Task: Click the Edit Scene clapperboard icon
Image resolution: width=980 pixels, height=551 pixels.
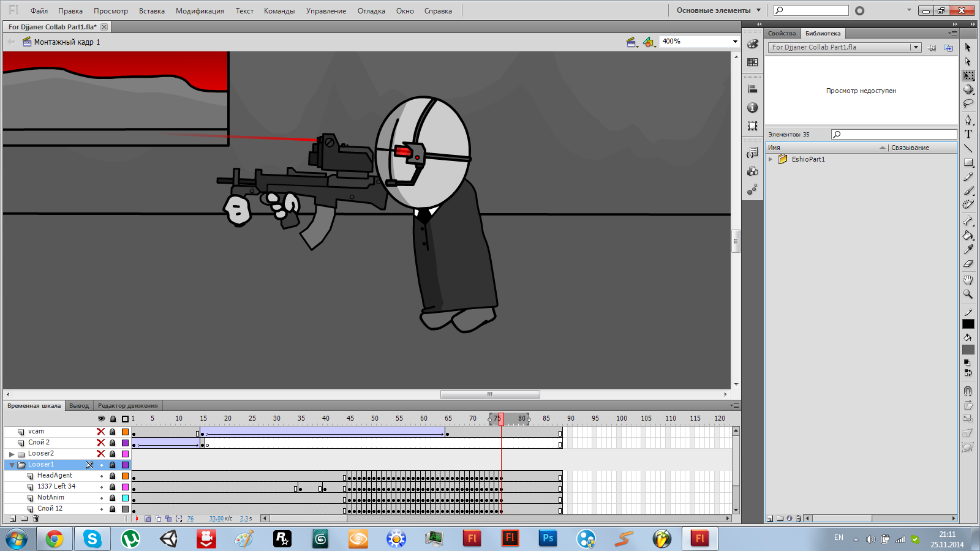Action: (x=631, y=42)
